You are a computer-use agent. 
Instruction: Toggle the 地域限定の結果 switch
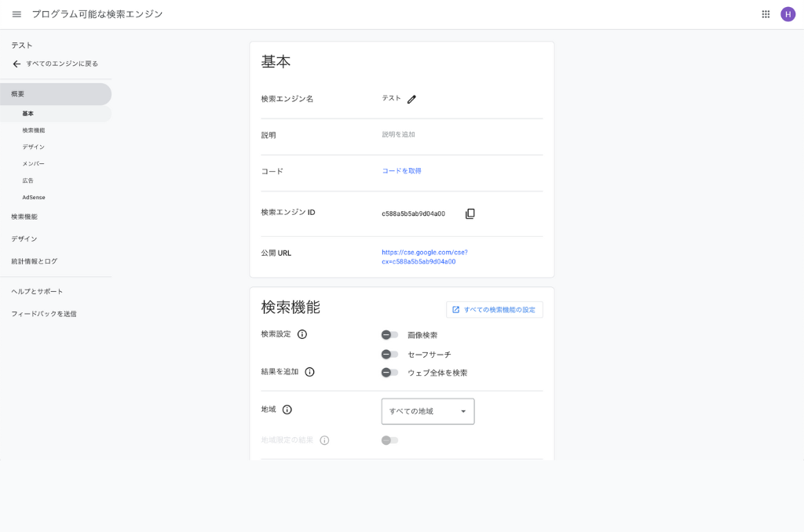point(389,440)
